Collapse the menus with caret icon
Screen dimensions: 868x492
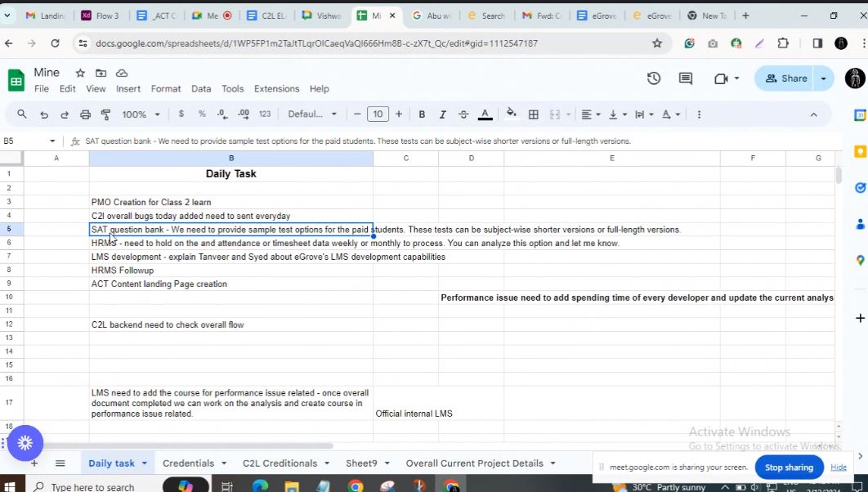[814, 114]
